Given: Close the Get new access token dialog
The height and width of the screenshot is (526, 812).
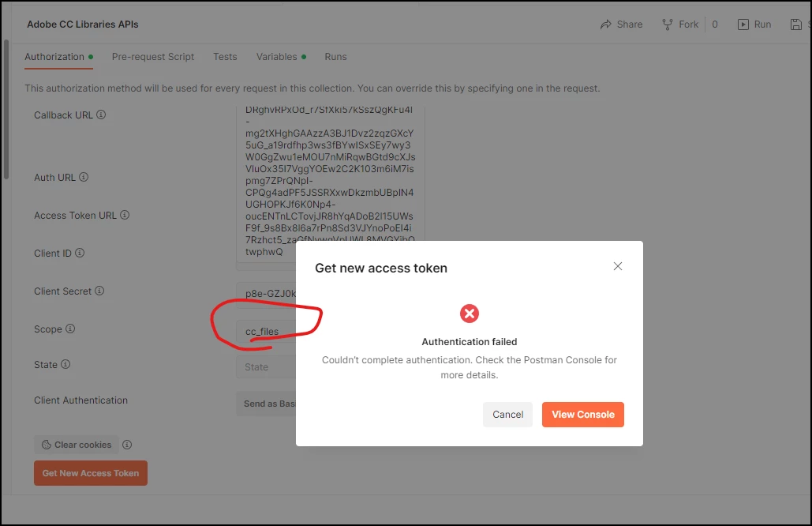Looking at the screenshot, I should coord(618,266).
